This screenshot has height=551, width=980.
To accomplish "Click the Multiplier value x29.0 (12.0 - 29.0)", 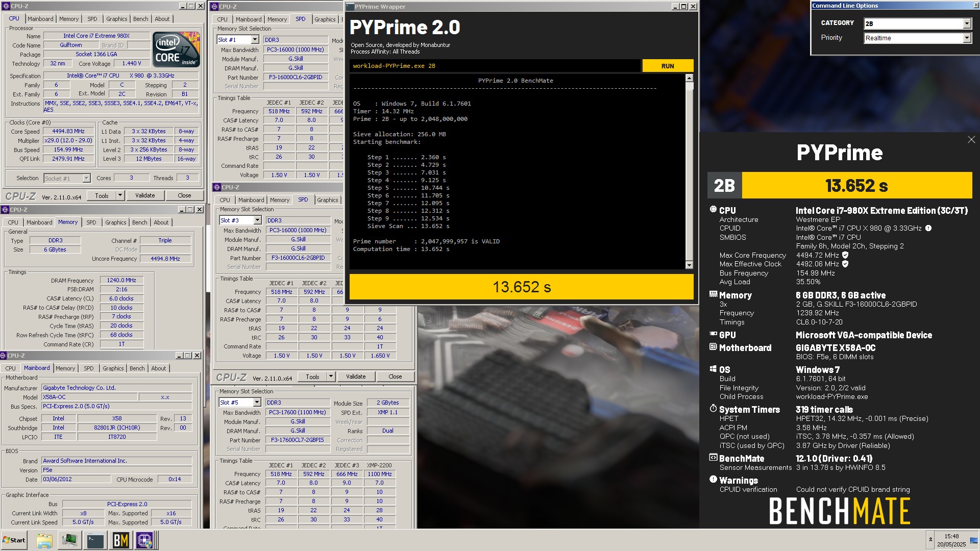I will tap(68, 140).
